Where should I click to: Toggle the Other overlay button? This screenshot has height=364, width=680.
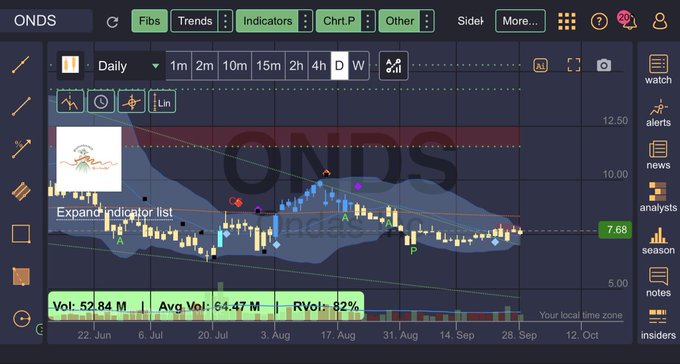click(x=399, y=21)
